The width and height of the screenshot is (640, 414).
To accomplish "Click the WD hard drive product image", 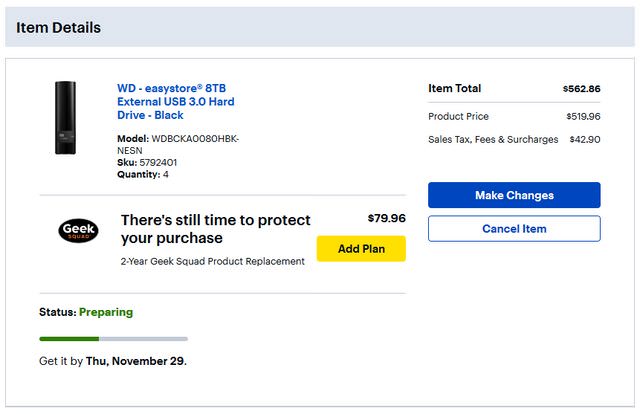I will coord(66,118).
